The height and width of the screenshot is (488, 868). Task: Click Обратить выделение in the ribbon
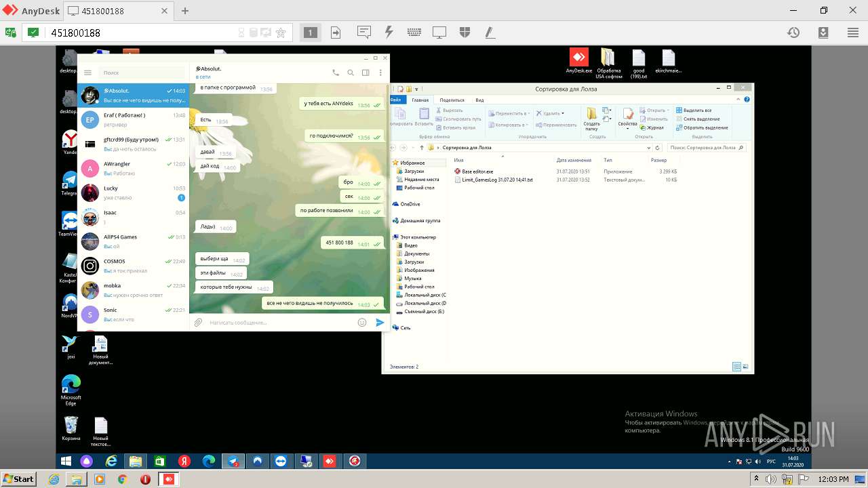(701, 127)
